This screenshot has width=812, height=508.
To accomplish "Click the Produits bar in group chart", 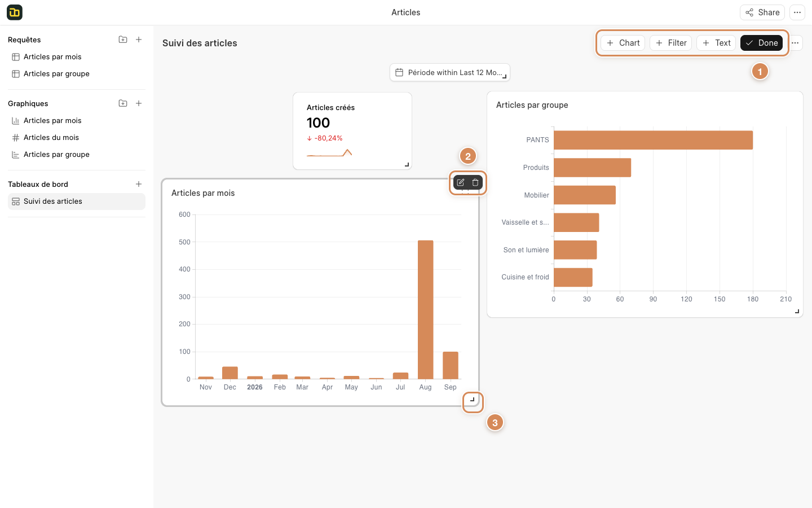I will 592,168.
